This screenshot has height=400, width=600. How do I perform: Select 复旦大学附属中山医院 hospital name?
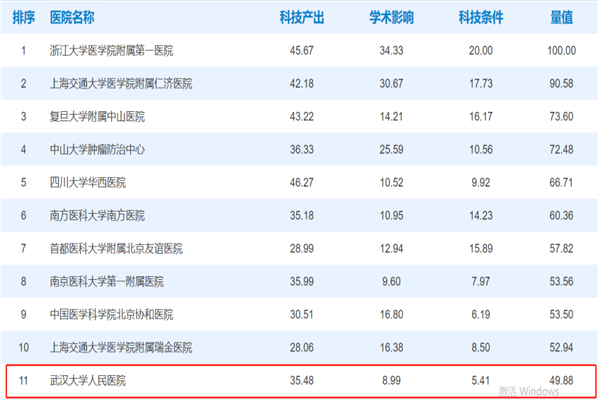[x=97, y=116]
